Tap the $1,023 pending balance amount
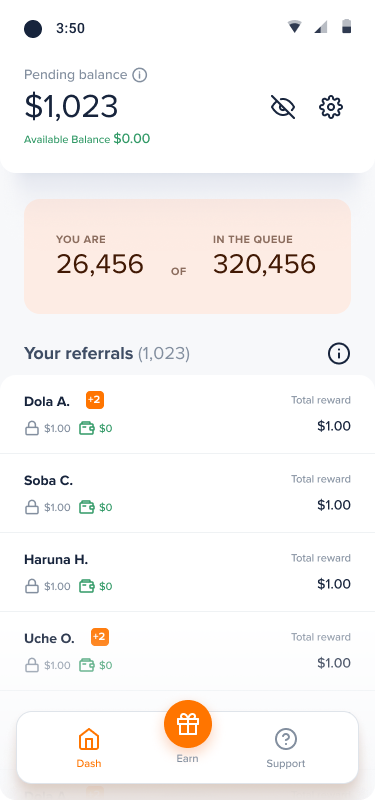Viewport: 375px width, 800px height. click(x=71, y=107)
